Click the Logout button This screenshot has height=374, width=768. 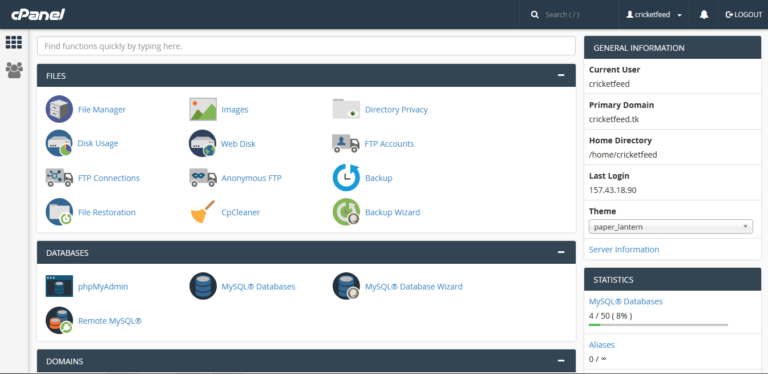(x=744, y=15)
